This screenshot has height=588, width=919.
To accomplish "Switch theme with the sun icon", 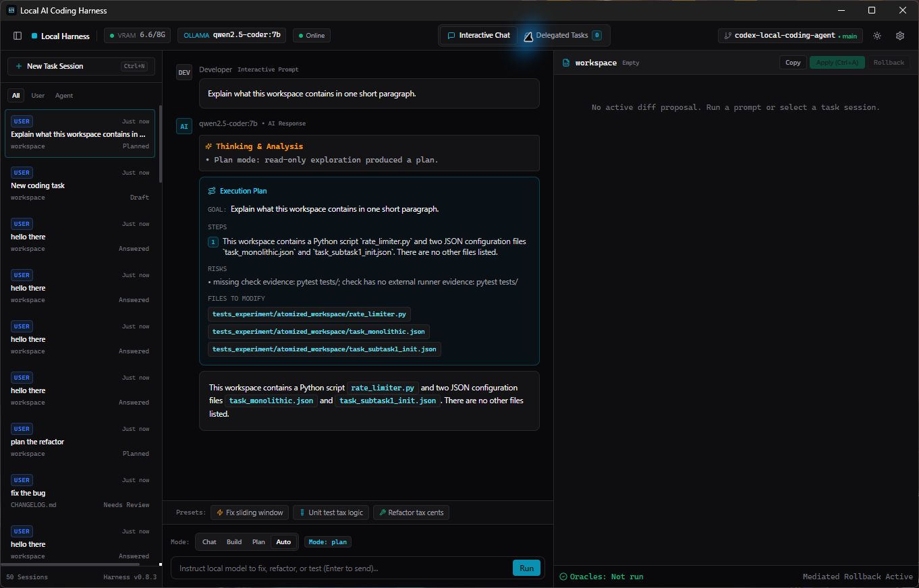I will pos(877,36).
